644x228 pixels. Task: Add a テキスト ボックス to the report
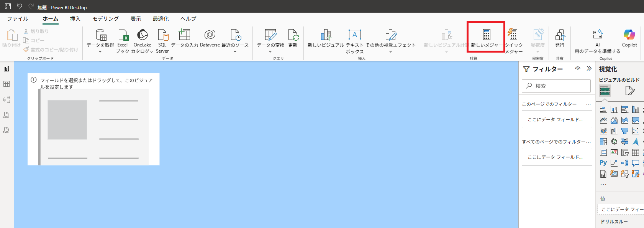pos(355,41)
